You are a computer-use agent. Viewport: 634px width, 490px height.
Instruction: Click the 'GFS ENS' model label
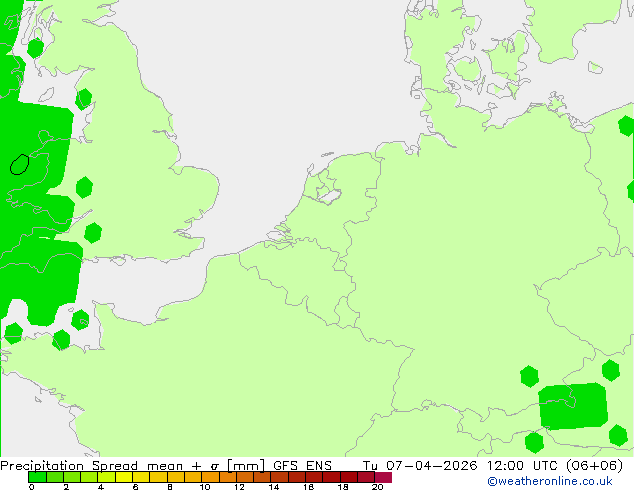coord(302,466)
